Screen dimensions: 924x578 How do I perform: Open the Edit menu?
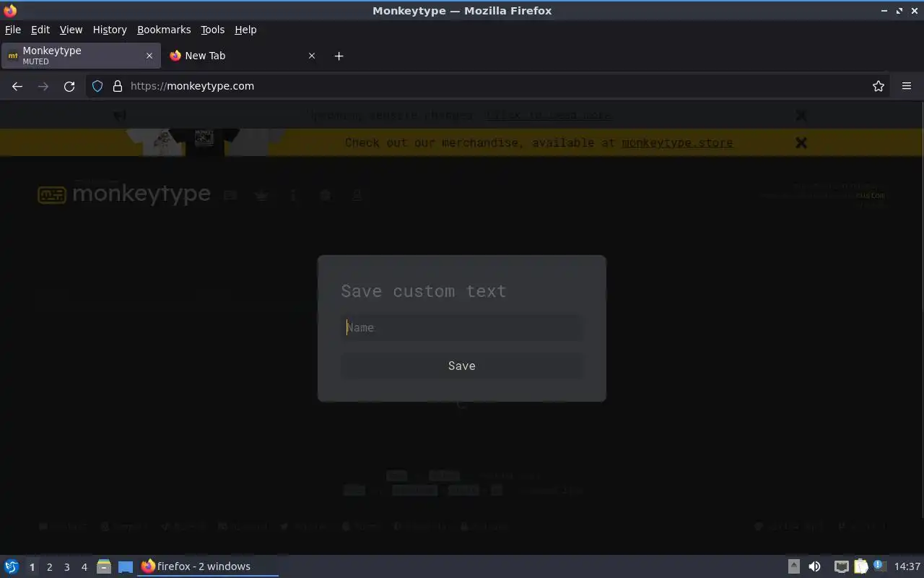(x=40, y=30)
